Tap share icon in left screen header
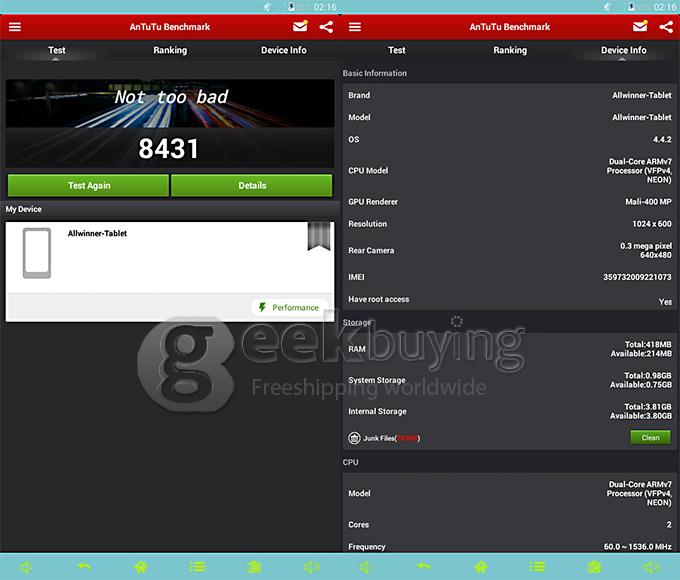The width and height of the screenshot is (680, 580). tap(326, 27)
